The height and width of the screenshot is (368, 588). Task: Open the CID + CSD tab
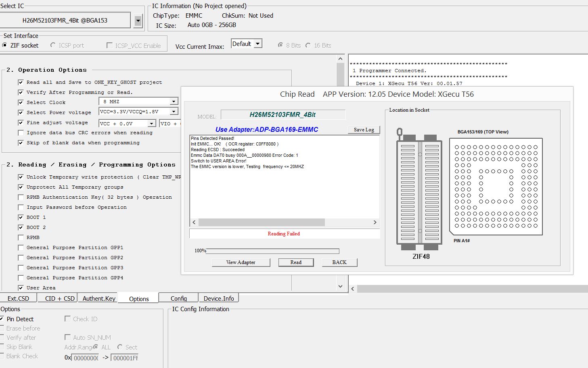pyautogui.click(x=60, y=298)
